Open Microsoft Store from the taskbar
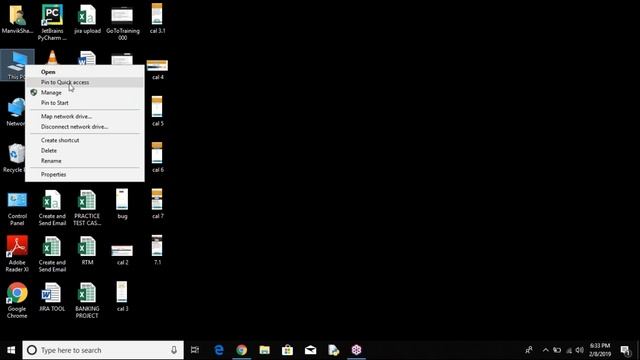 287,350
